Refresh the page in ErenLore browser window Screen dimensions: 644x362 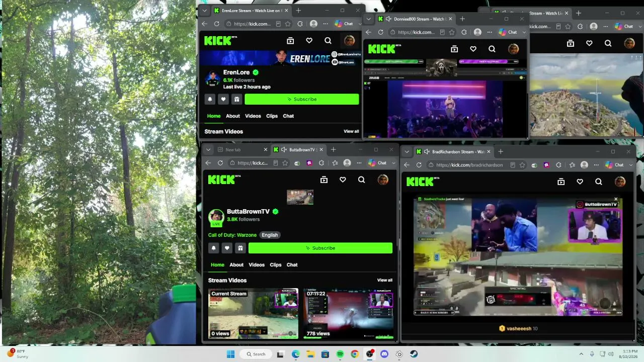[217, 24]
